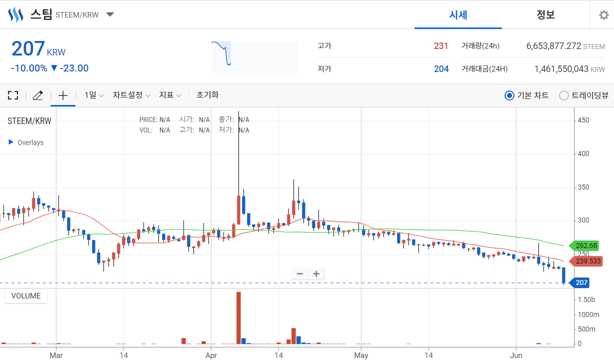Click the VOLUME label button
The width and height of the screenshot is (614, 364).
click(x=26, y=296)
